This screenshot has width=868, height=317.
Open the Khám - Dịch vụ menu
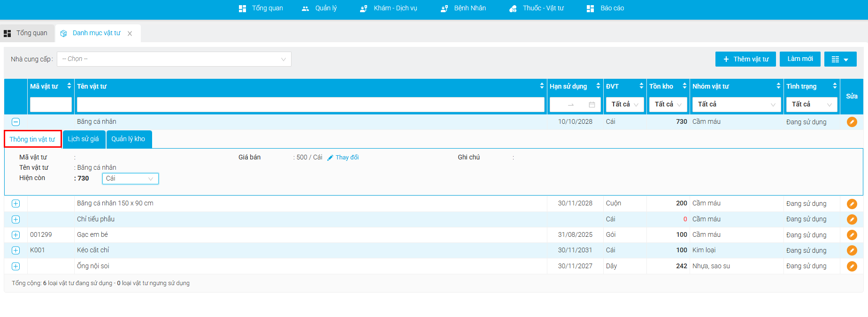click(x=389, y=8)
